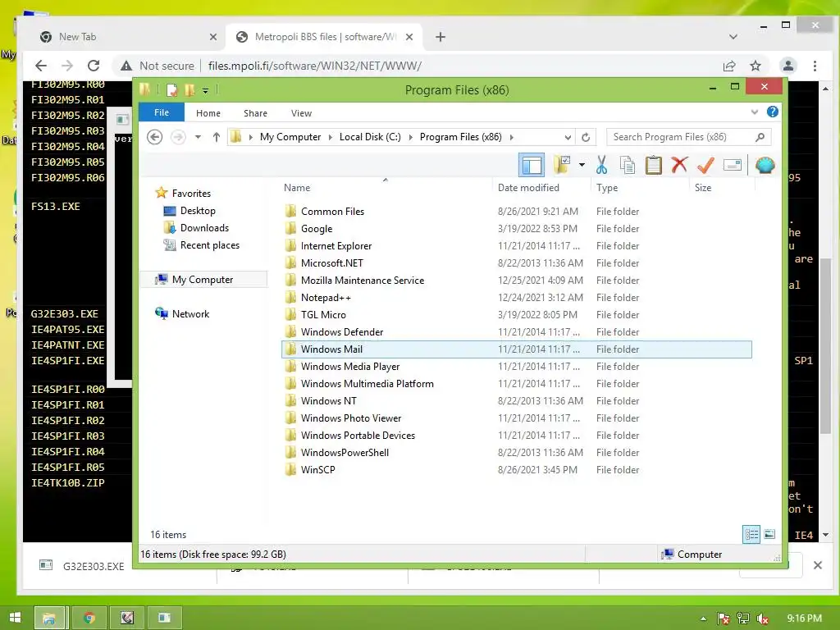This screenshot has width=840, height=630.
Task: Open the File ribbon tab
Action: pyautogui.click(x=162, y=112)
